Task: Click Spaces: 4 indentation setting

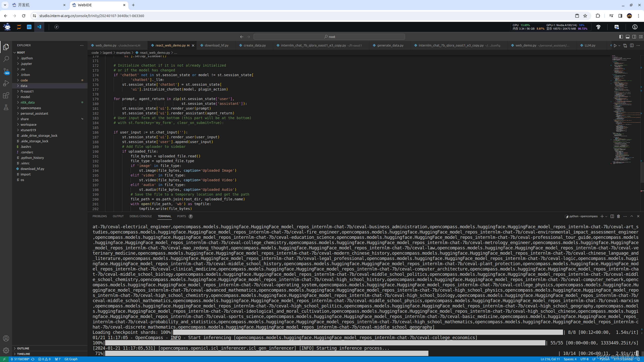Action: 570,359
